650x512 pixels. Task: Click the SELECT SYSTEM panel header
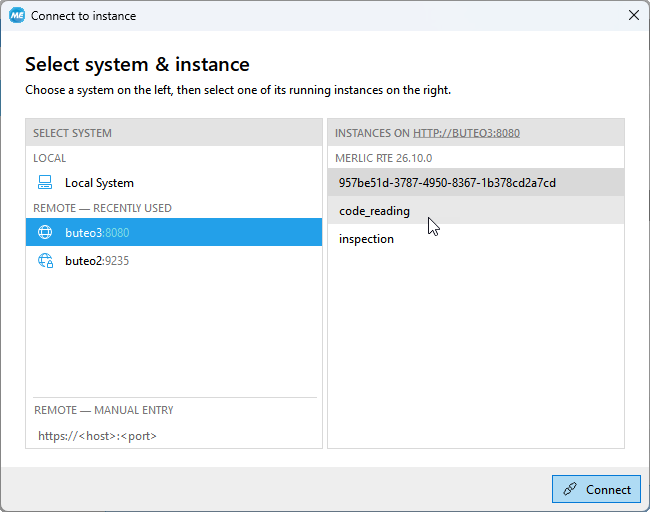(174, 133)
